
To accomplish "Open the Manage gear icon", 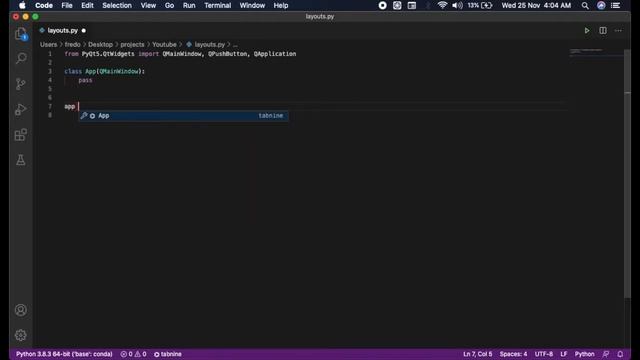I will [x=21, y=335].
